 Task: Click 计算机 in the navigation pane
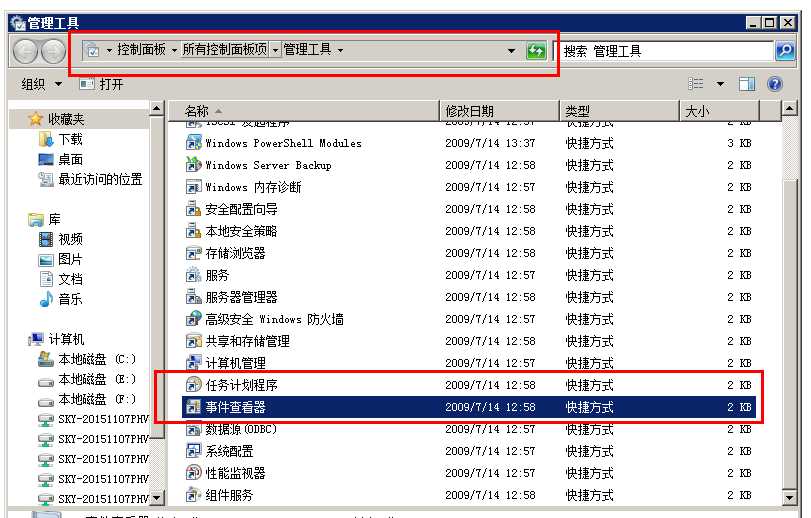[57, 339]
